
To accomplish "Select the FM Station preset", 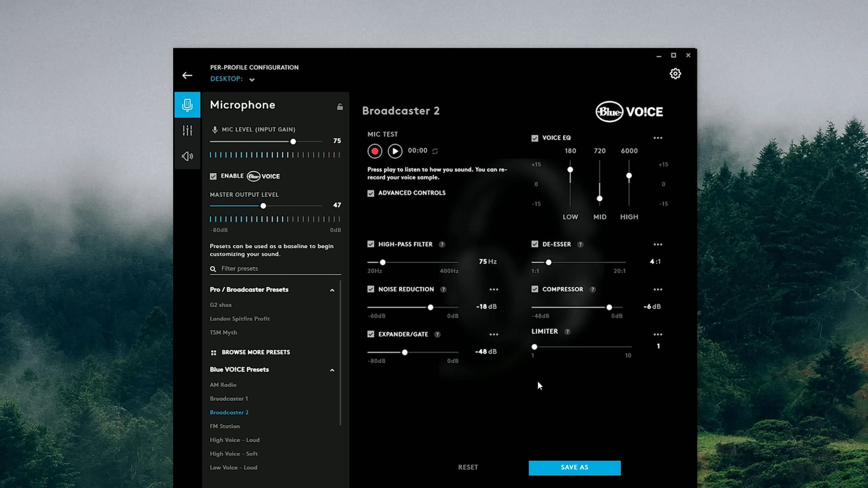I will pos(225,426).
